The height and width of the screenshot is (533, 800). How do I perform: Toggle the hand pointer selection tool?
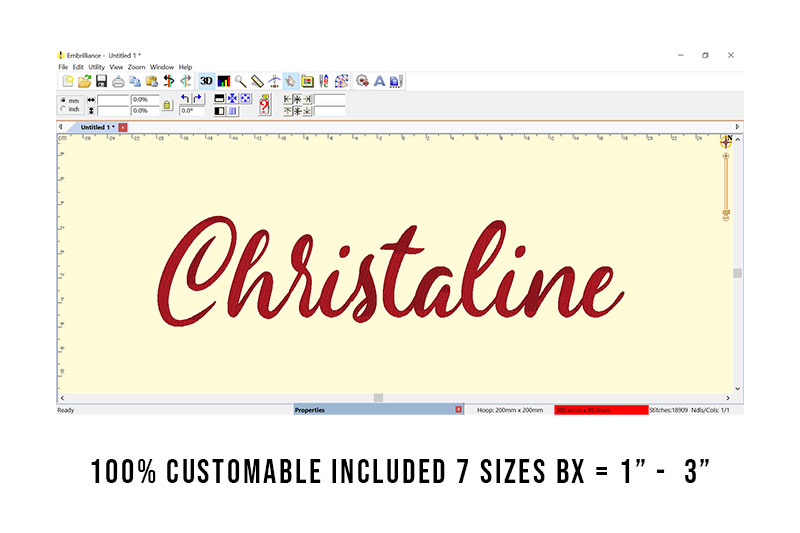click(x=290, y=81)
